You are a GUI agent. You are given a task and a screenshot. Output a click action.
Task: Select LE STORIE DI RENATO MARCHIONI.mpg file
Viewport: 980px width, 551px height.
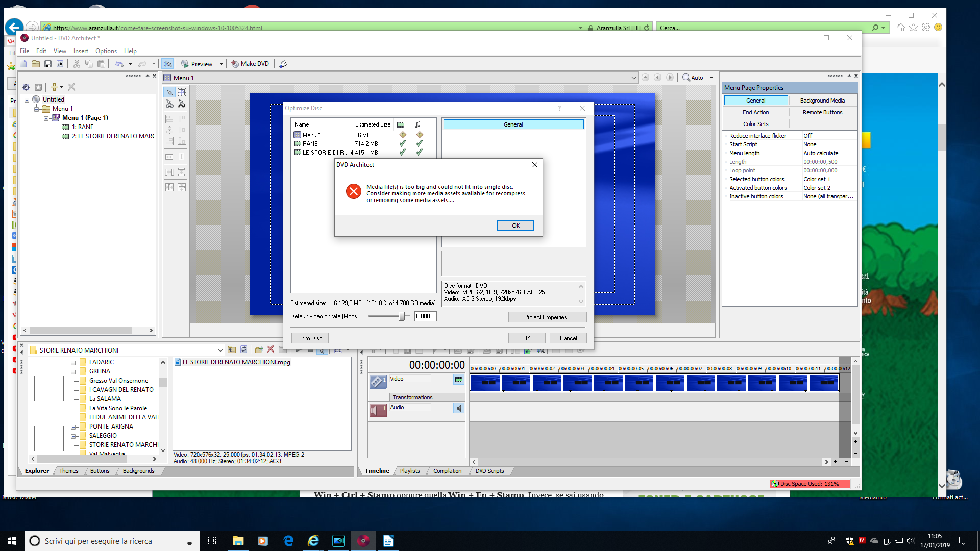[x=232, y=362]
